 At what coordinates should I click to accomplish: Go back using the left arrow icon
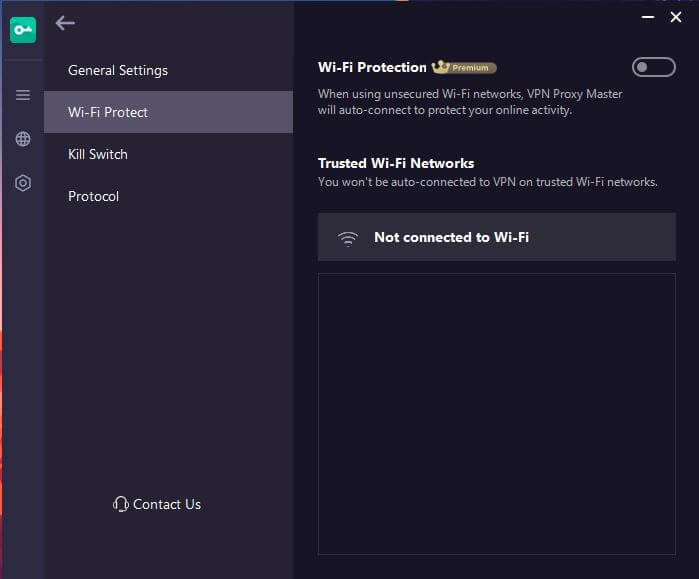(65, 23)
